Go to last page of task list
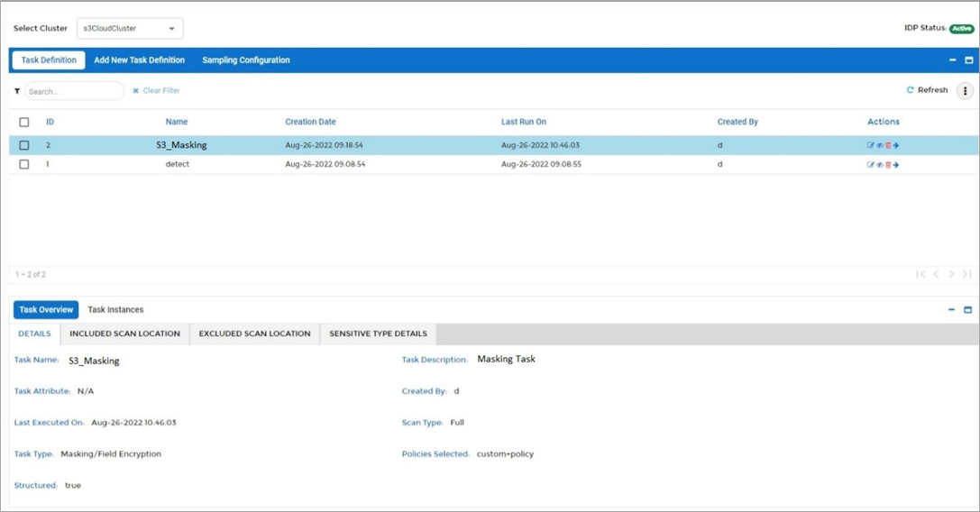This screenshot has width=980, height=512. click(966, 274)
